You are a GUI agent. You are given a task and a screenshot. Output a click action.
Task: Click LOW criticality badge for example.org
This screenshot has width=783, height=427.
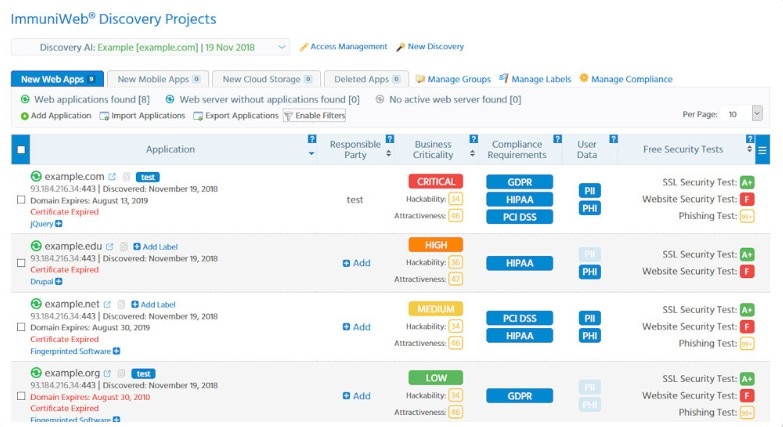tap(436, 378)
